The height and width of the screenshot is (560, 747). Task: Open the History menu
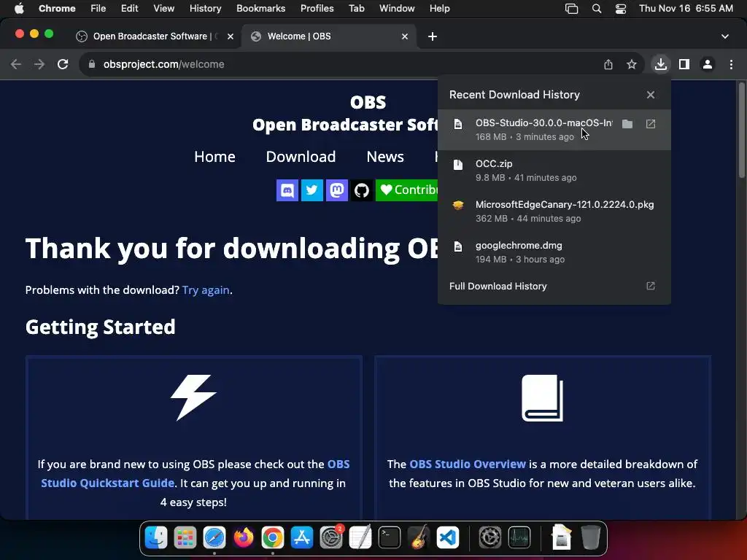coord(205,9)
